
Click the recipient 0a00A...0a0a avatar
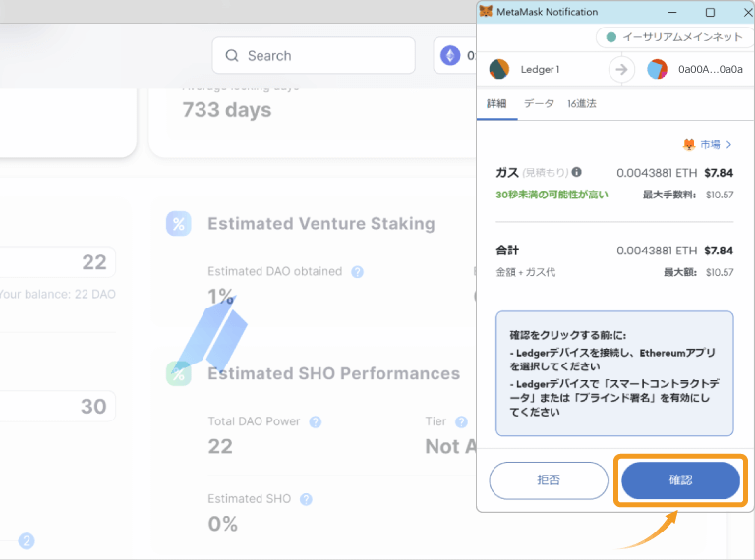click(x=657, y=69)
